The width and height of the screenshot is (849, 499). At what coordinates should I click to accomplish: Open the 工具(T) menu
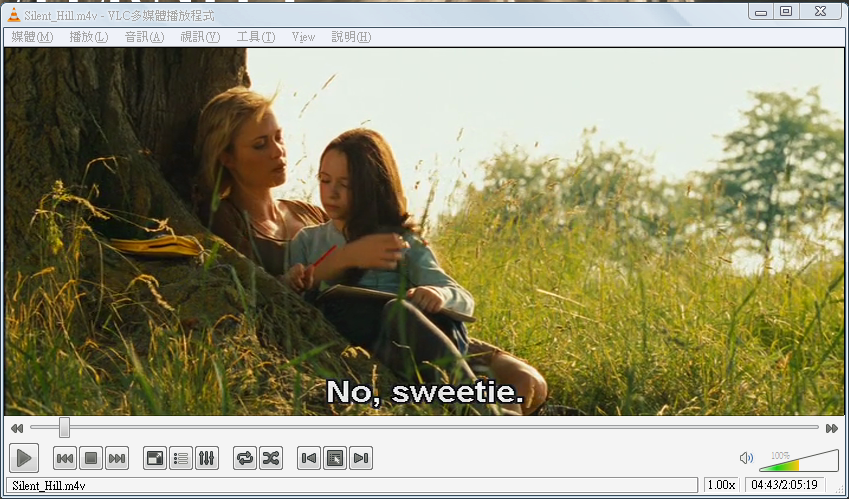(256, 37)
